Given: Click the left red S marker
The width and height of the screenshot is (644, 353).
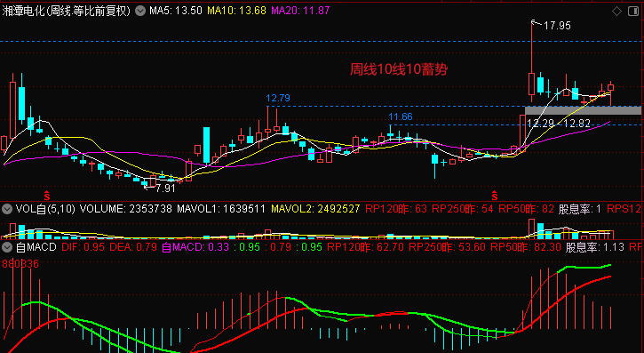Looking at the screenshot, I should (47, 195).
